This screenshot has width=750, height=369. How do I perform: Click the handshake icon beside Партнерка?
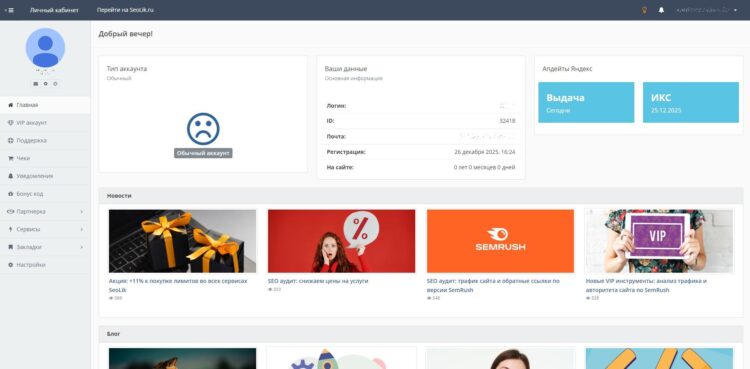pos(11,212)
